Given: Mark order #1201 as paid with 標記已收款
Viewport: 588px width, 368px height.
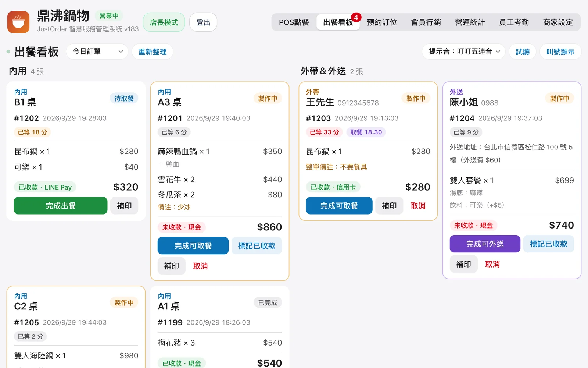Looking at the screenshot, I should 257,245.
